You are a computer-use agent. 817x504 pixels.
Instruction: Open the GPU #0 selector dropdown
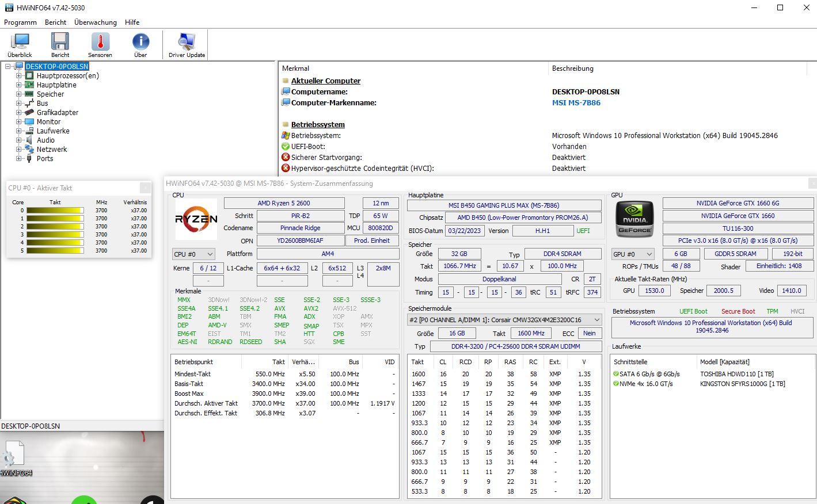tap(633, 254)
